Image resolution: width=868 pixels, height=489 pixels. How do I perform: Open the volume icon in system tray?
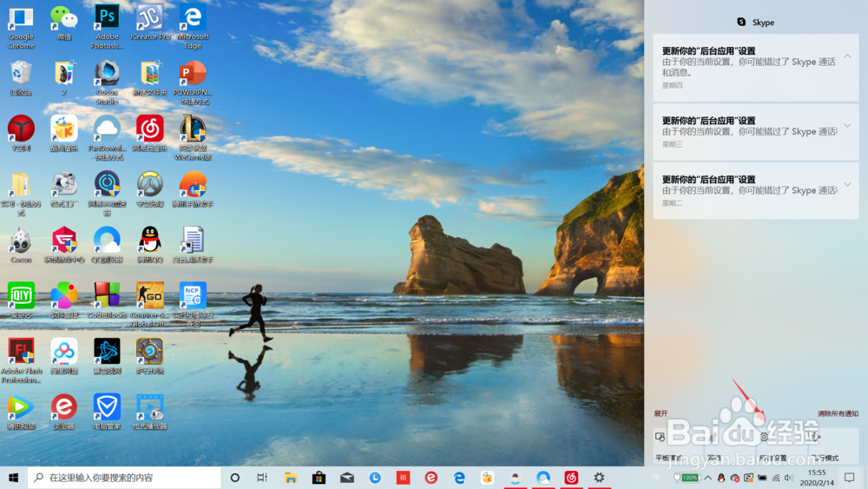coord(789,478)
